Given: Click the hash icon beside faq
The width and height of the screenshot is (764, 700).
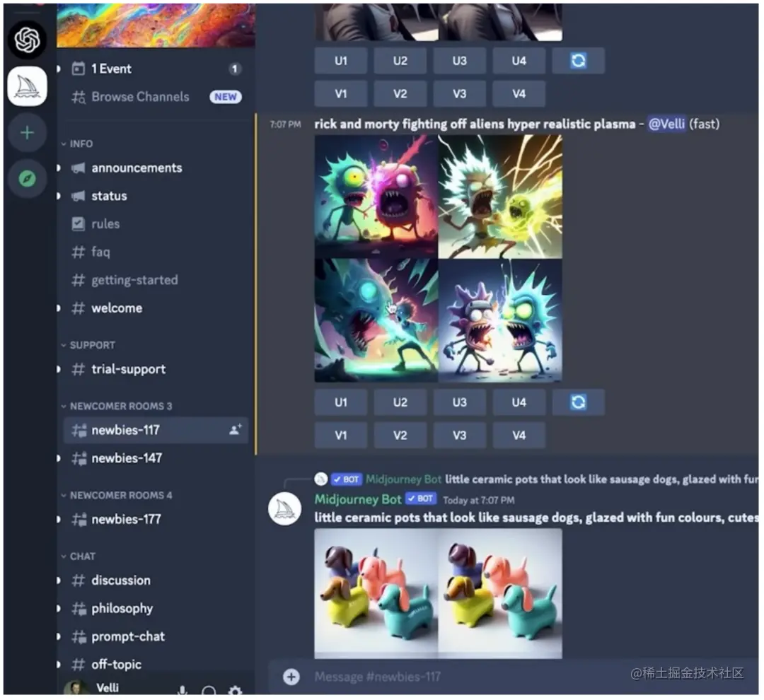Looking at the screenshot, I should [78, 252].
